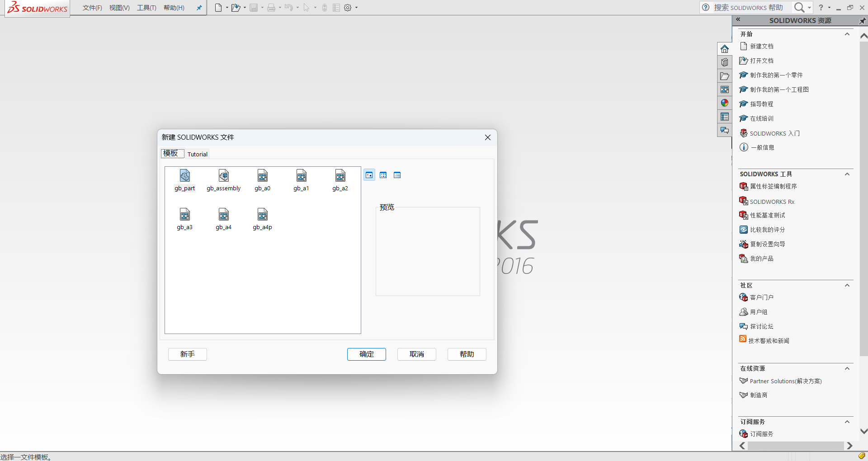Open the Design Library task pane tab
The width and height of the screenshot is (868, 461).
tap(725, 62)
